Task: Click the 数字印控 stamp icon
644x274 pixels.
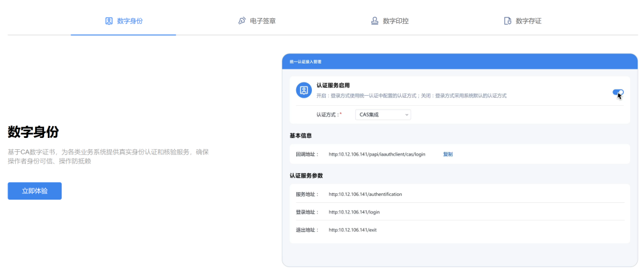Action: [375, 21]
